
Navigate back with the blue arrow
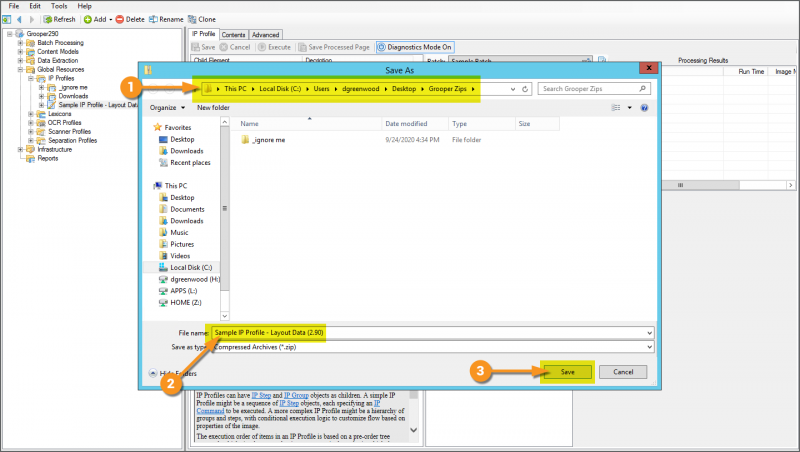(x=19, y=19)
